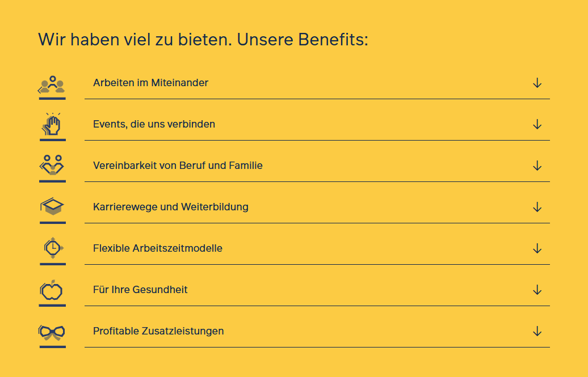Open the Flexible Arbeitszeitmodelle section
Image resolution: width=588 pixels, height=377 pixels.
point(536,248)
